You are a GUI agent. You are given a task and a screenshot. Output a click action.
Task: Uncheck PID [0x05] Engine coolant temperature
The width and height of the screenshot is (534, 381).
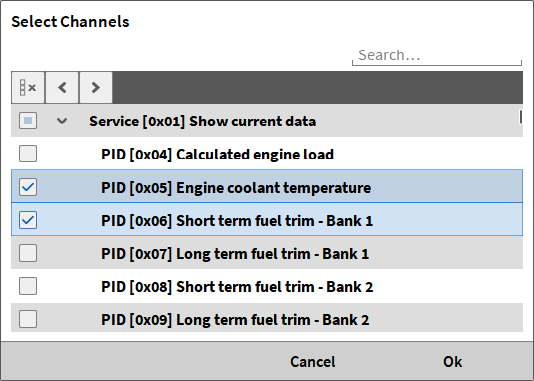tap(28, 187)
